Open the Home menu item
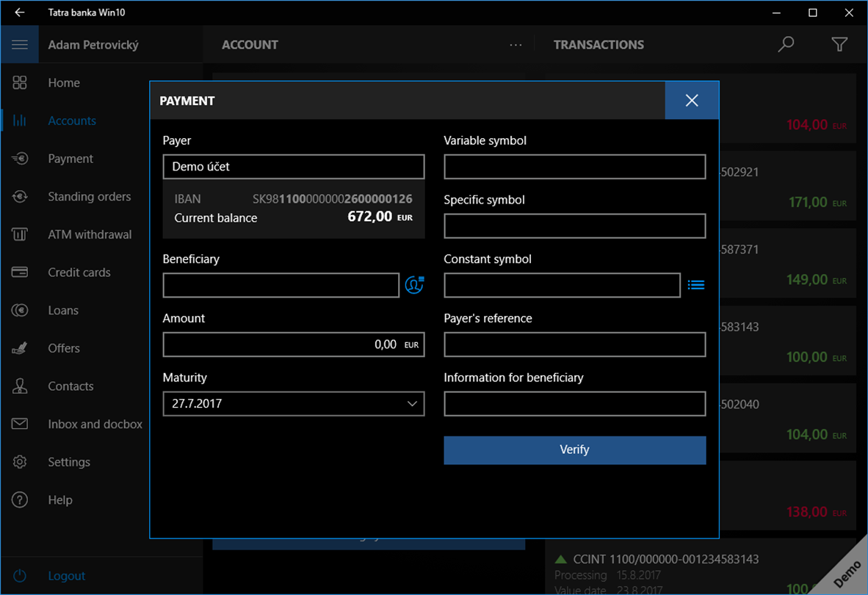This screenshot has width=868, height=595. tap(64, 82)
